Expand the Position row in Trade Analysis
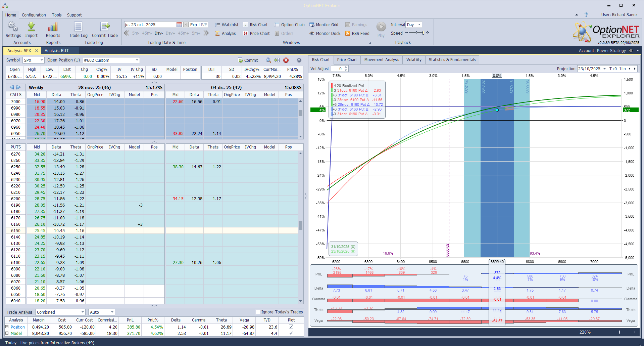644x346 pixels. click(x=7, y=327)
